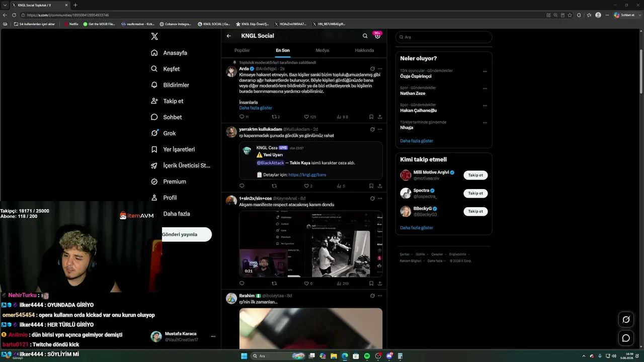Viewport: 644px width, 362px height.
Task: Open floating Grok button
Action: [626, 319]
